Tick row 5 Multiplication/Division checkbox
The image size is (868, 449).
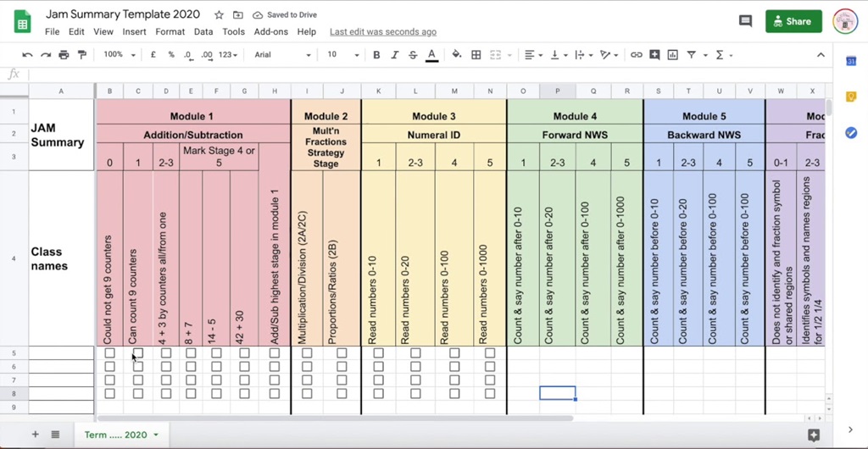307,352
